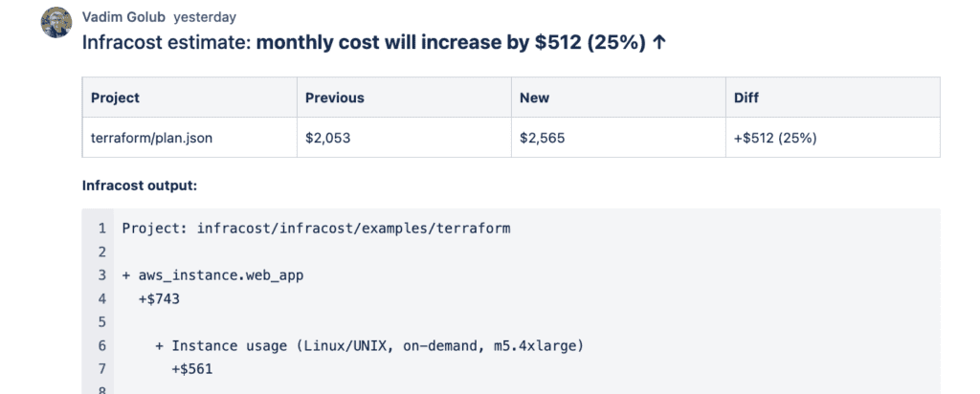
Task: Select the Infracost estimate heading text
Action: pos(374,42)
